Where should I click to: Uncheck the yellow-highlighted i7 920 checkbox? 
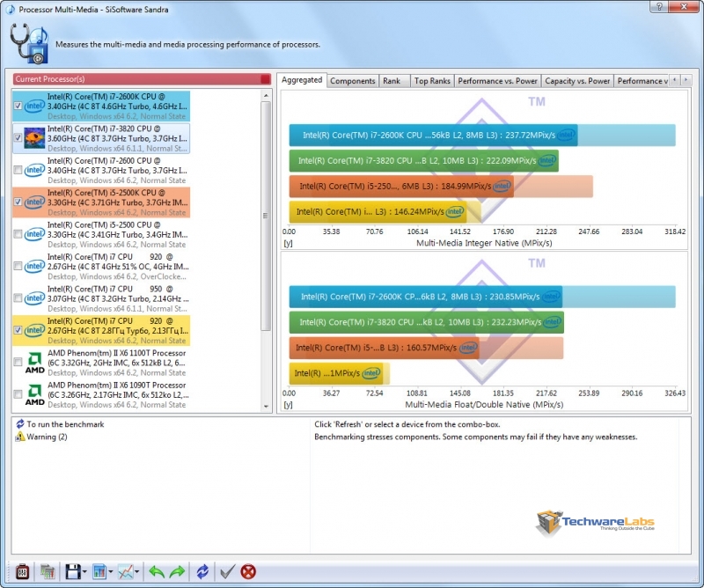point(18,330)
